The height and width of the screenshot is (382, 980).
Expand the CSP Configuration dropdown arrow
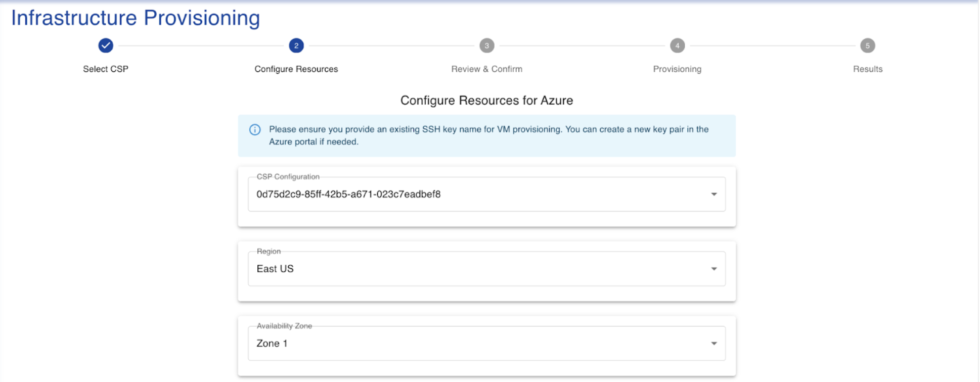click(714, 194)
